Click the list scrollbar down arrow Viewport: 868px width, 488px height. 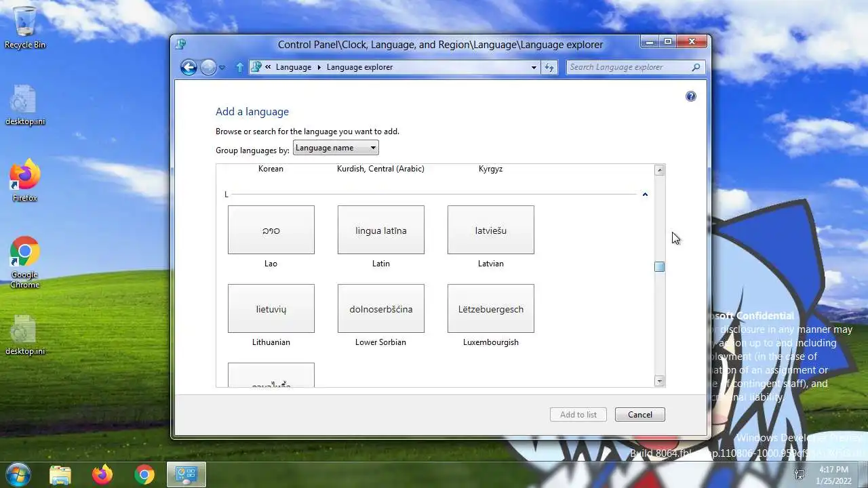click(660, 382)
